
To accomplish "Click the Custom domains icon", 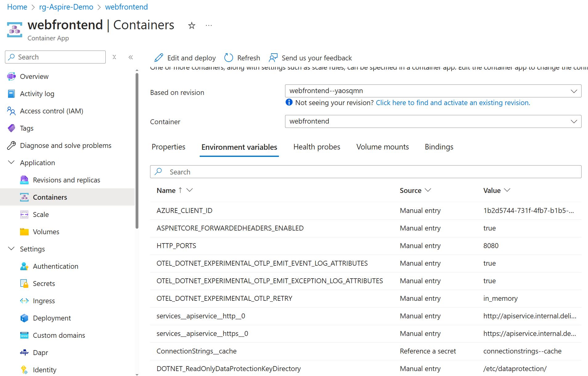I will [24, 335].
